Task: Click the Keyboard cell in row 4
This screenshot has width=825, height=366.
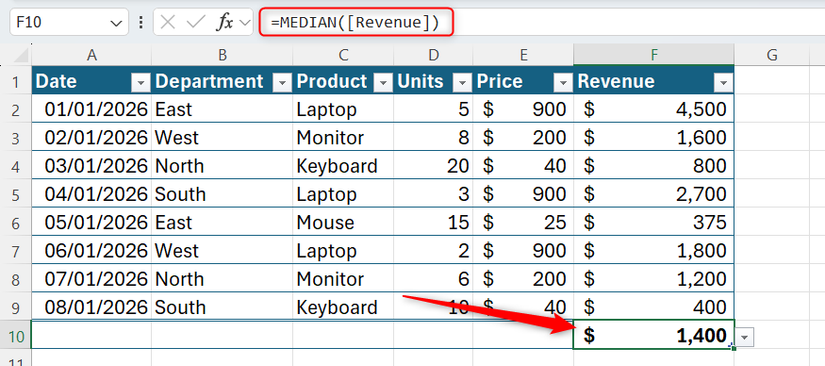Action: point(343,166)
